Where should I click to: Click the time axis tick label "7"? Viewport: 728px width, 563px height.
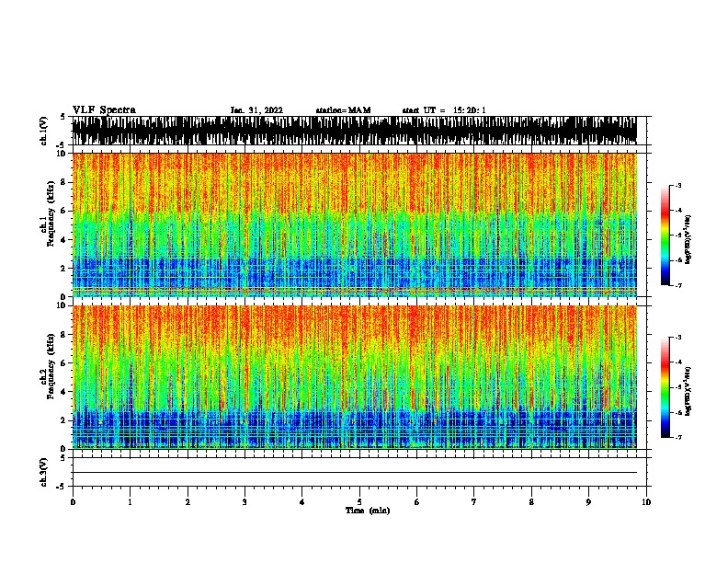(x=474, y=502)
